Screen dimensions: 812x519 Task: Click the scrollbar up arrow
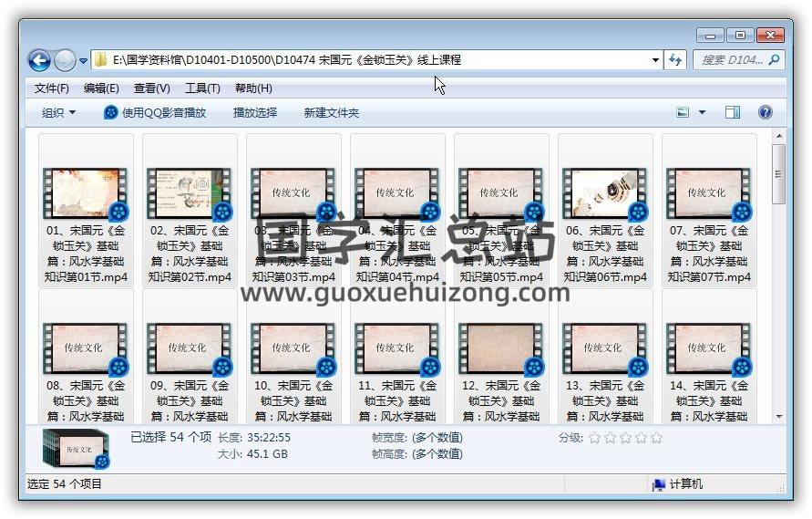pyautogui.click(x=778, y=136)
